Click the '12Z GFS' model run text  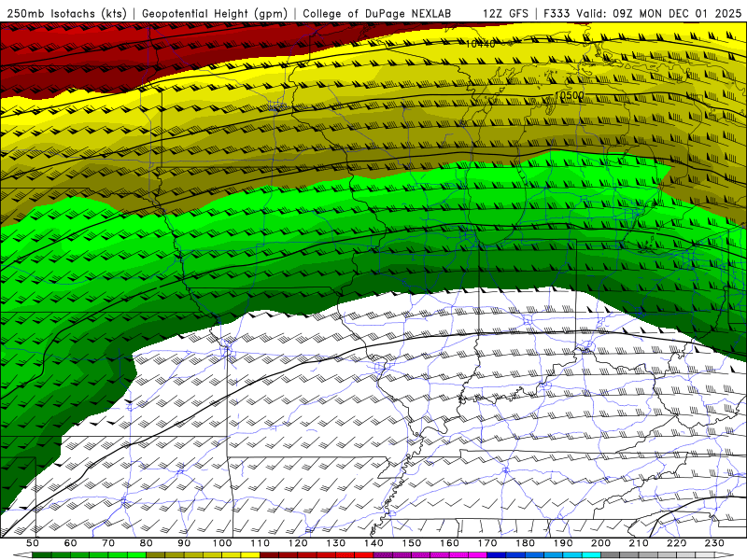(x=505, y=13)
